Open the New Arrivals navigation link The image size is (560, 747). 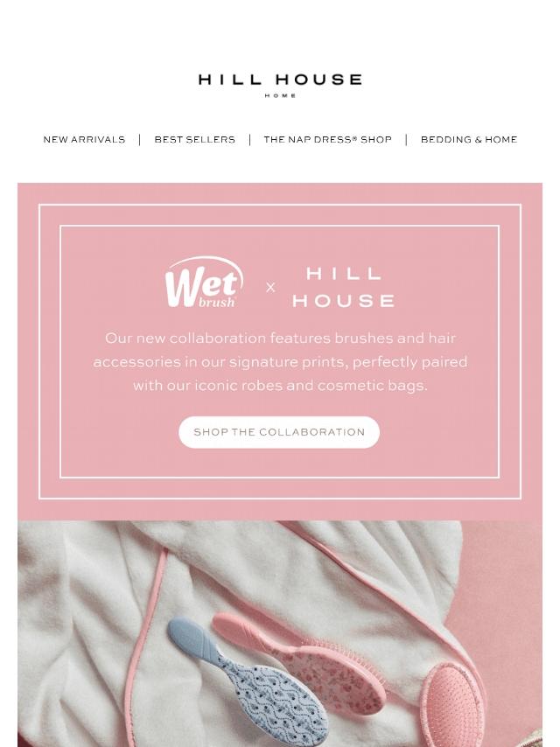point(84,140)
